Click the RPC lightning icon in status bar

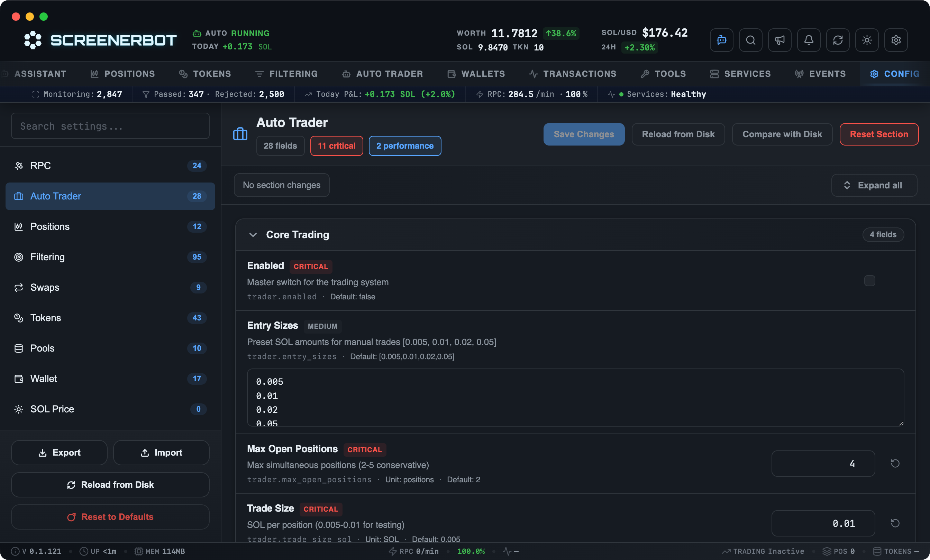coord(393,551)
